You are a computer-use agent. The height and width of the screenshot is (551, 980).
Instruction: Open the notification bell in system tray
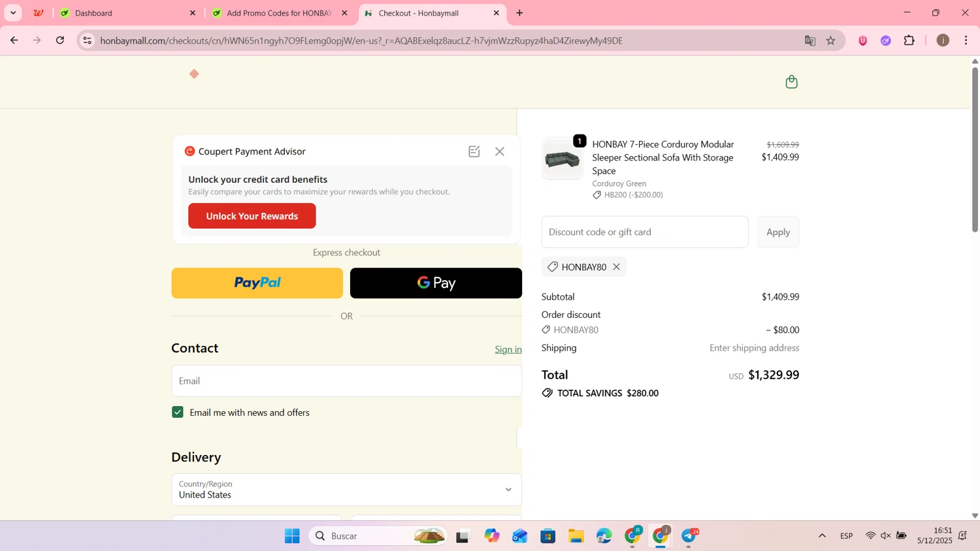coord(963,536)
